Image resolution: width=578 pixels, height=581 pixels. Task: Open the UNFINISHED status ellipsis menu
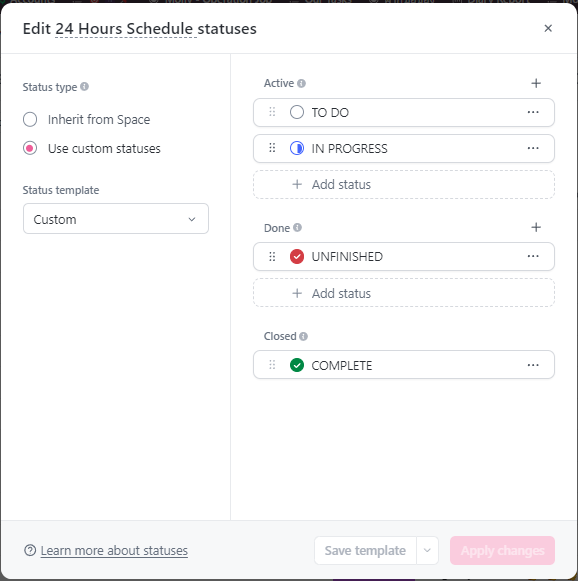533,256
